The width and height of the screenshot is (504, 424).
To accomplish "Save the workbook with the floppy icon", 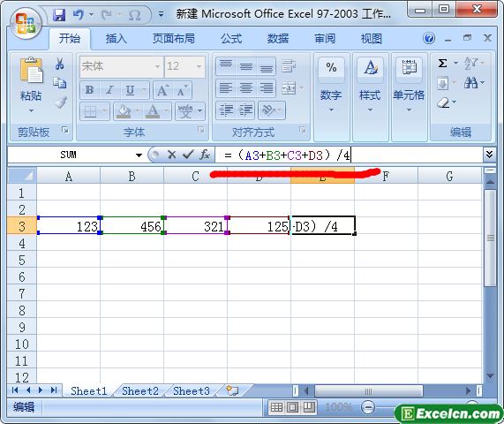I will (59, 15).
